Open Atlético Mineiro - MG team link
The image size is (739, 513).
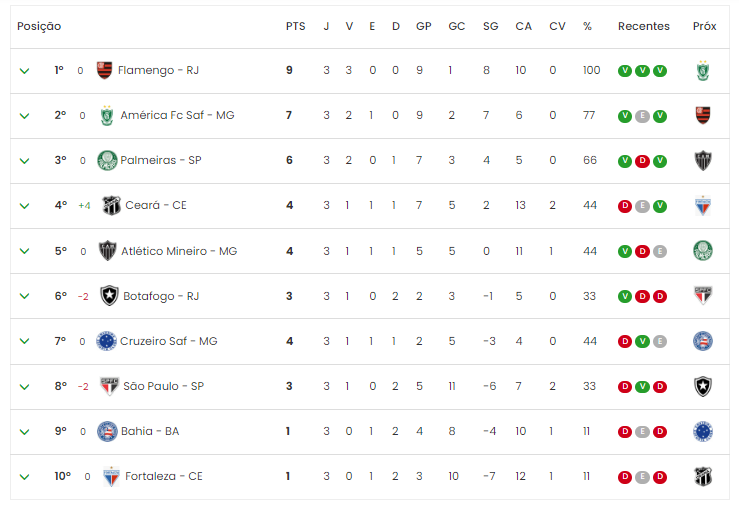179,251
